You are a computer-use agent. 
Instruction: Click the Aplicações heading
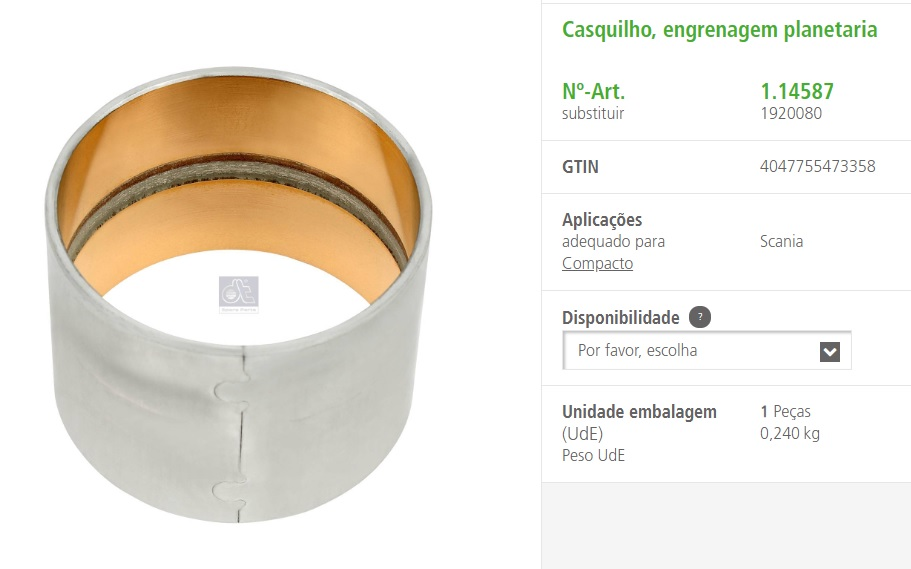tap(602, 220)
